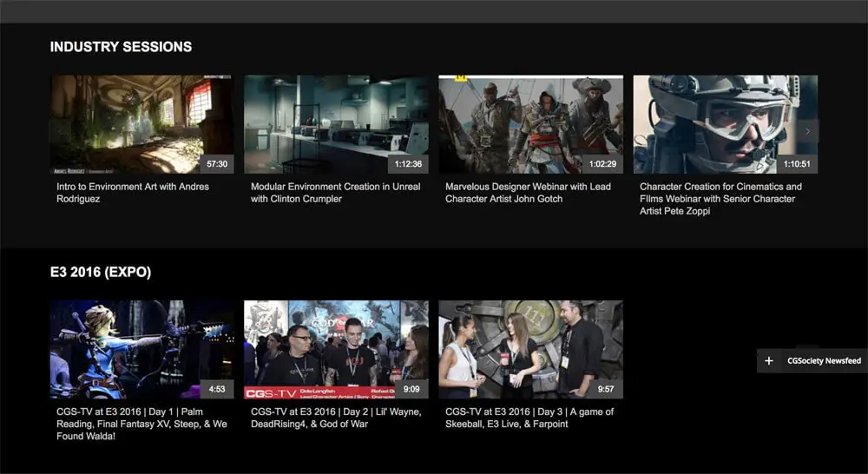This screenshot has height=474, width=868.
Task: Open Character Creation for Cinematics thumbnail
Action: pos(725,125)
